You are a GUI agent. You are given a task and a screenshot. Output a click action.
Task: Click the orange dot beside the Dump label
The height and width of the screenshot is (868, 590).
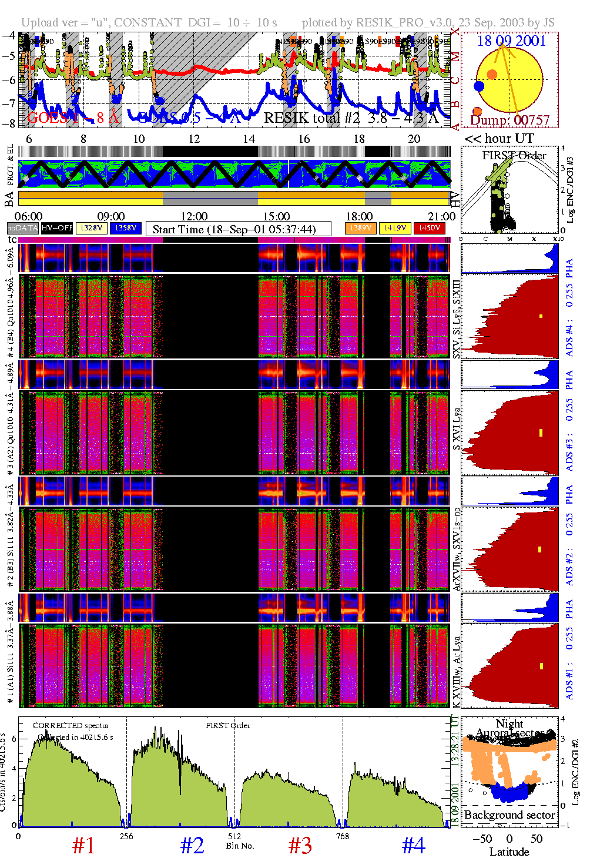pos(477,112)
